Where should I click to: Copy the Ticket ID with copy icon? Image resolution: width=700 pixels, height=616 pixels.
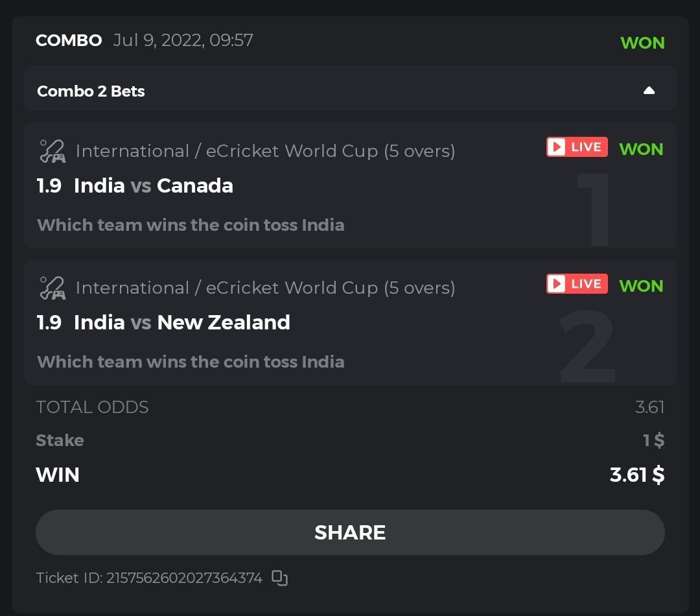[x=279, y=578]
